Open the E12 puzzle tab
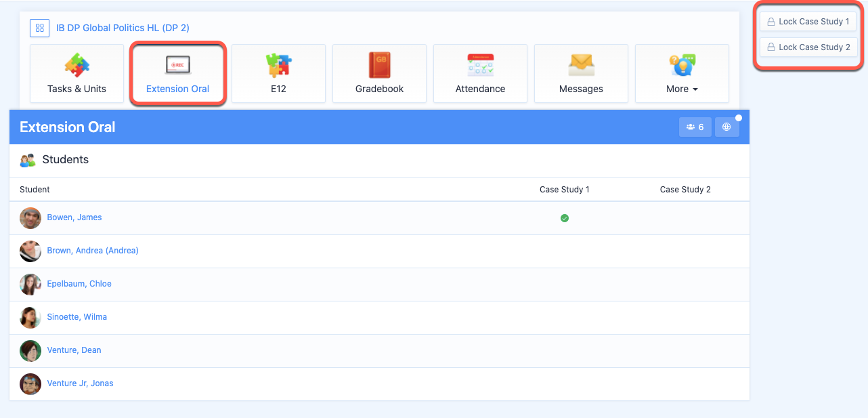This screenshot has width=868, height=418. tap(278, 73)
